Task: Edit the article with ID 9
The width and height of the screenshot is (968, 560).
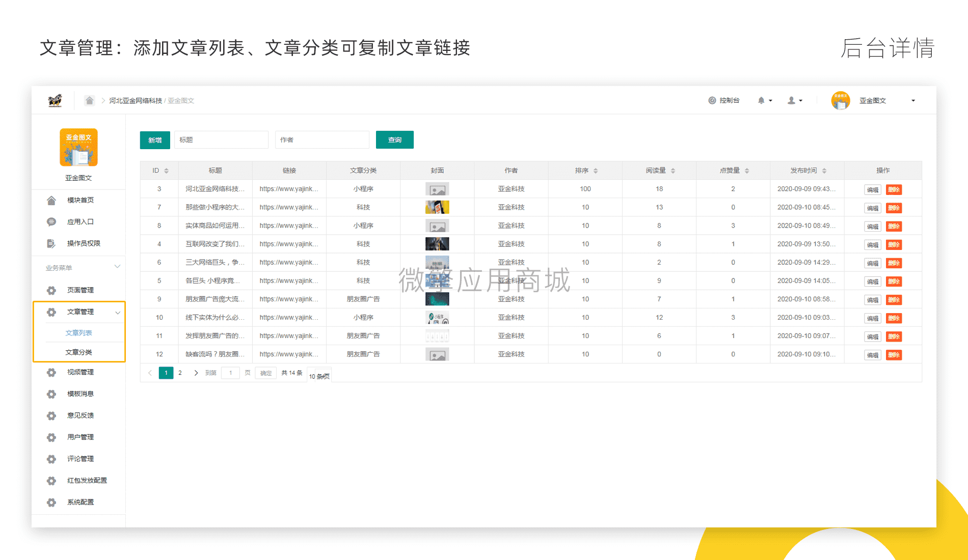Action: (873, 300)
